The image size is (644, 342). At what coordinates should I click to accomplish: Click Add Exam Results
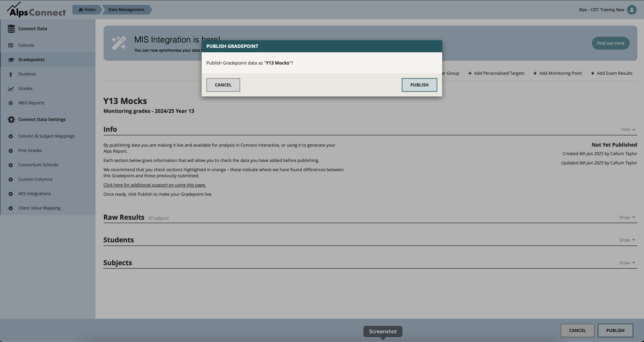[612, 73]
